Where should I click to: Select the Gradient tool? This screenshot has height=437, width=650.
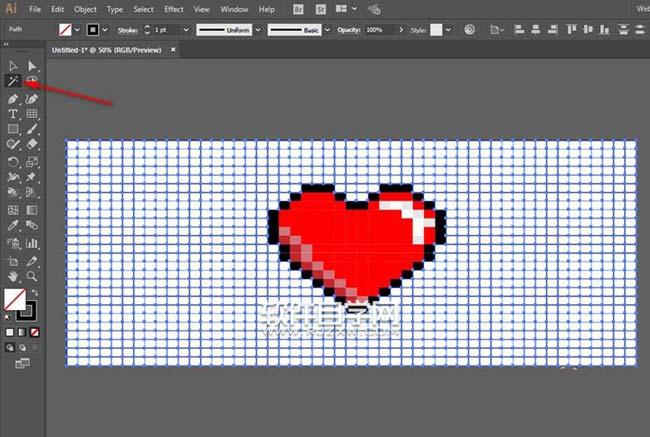[32, 210]
